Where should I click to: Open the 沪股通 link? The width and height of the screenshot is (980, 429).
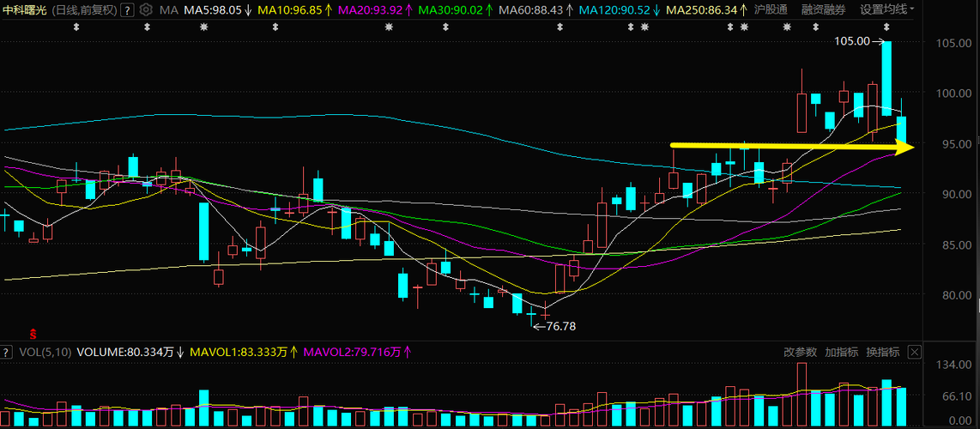tap(771, 9)
